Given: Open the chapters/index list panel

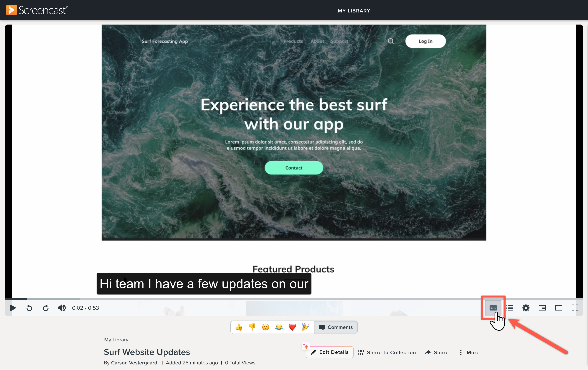Looking at the screenshot, I should 510,308.
